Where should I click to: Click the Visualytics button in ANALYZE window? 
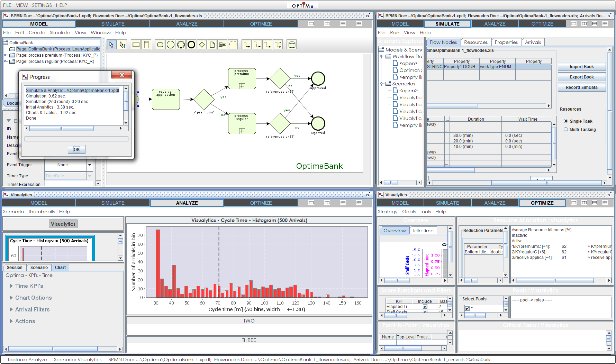tap(63, 224)
